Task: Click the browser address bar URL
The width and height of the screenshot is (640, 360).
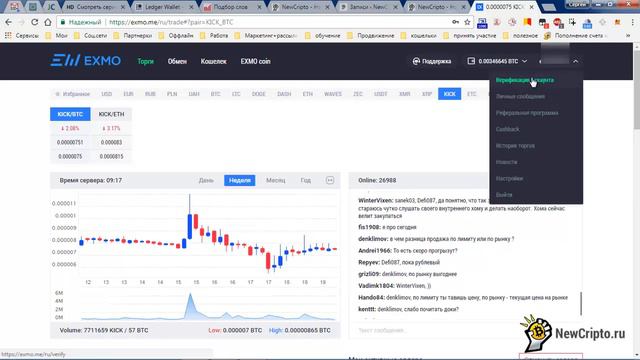Action: pos(171,22)
